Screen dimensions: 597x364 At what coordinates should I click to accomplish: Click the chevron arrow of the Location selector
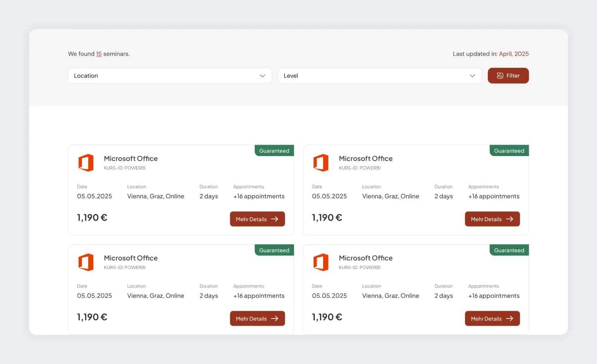pyautogui.click(x=263, y=76)
